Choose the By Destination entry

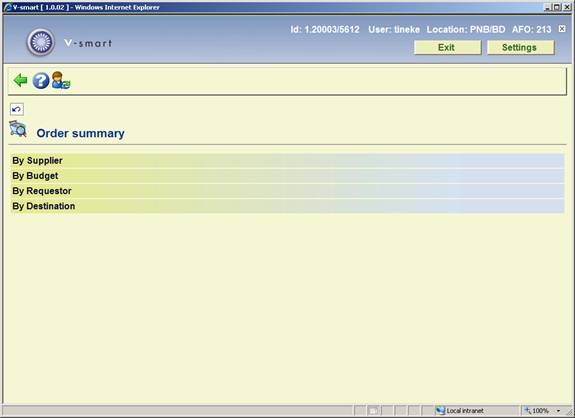(288, 206)
